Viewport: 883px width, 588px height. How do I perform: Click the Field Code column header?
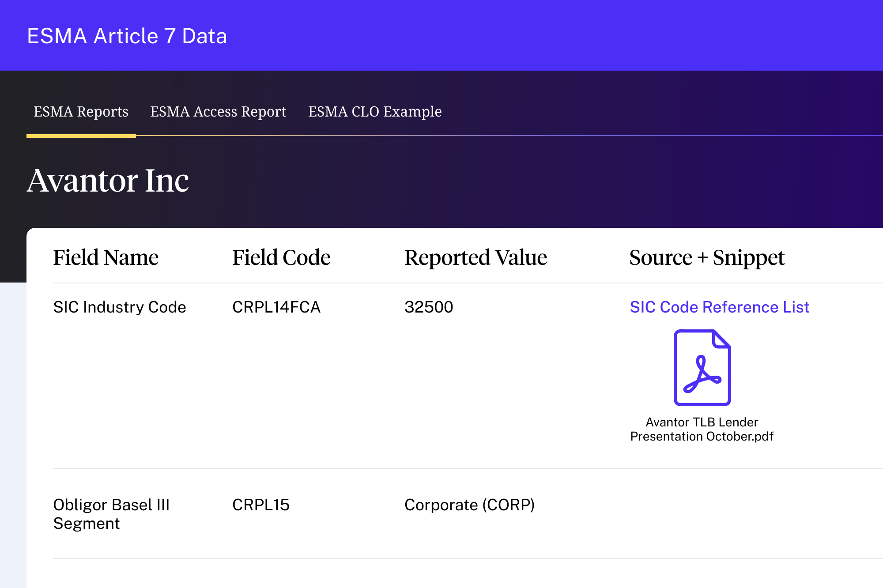281,257
